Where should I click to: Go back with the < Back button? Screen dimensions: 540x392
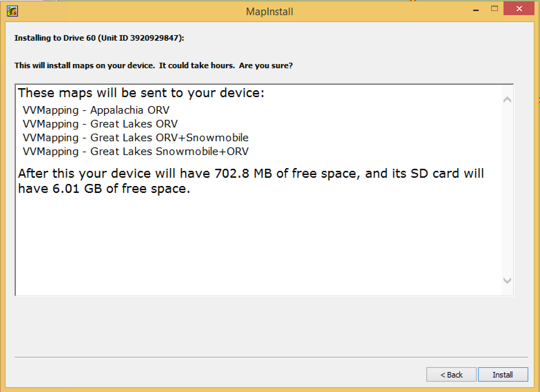[x=451, y=374]
